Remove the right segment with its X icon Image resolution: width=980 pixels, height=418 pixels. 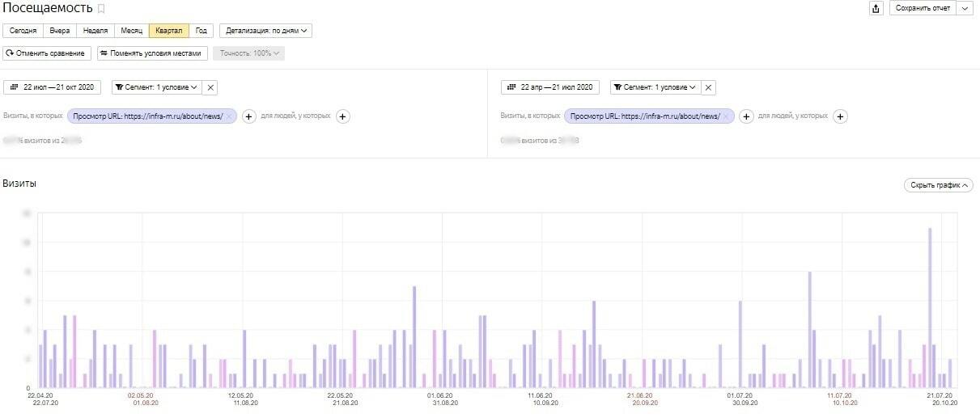[x=708, y=87]
